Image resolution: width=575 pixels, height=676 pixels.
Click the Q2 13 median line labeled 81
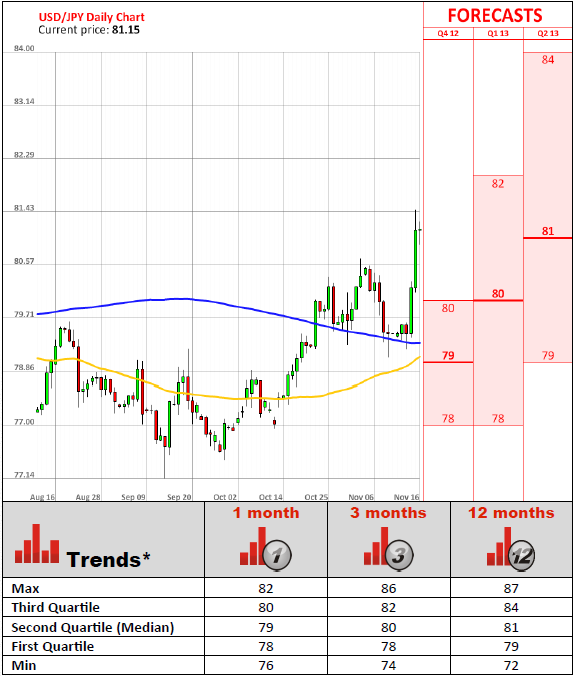point(548,238)
